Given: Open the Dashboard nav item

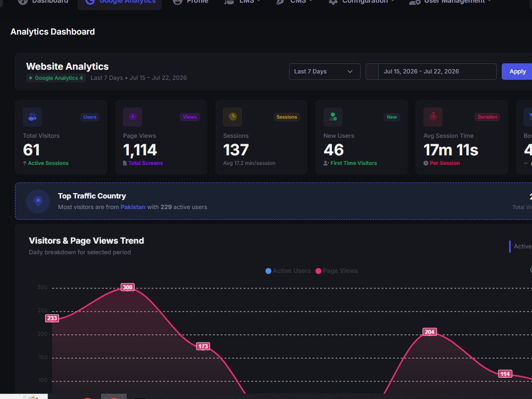Looking at the screenshot, I should pos(43,2).
